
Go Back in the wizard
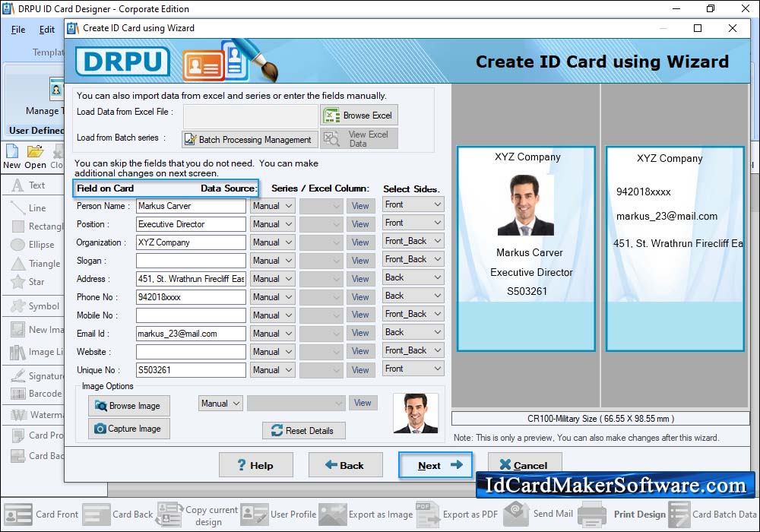[345, 465]
